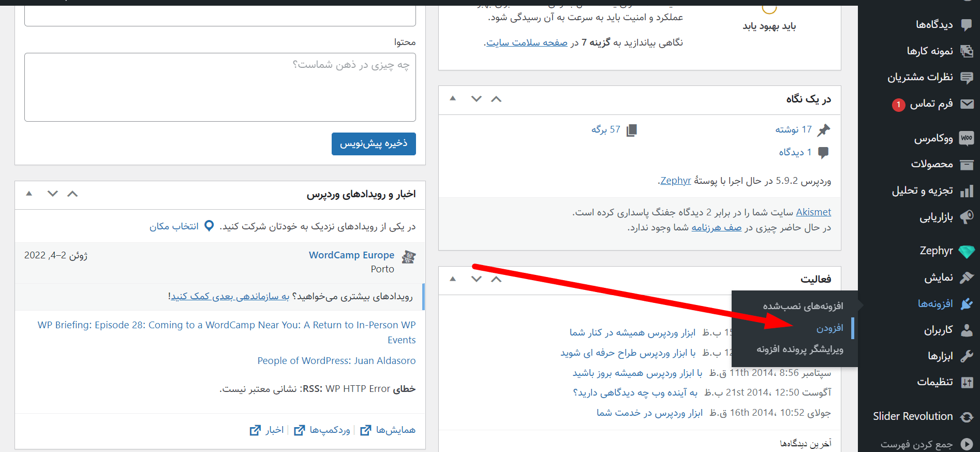This screenshot has height=452, width=980.
Task: Click the location pin icon by انتخاب مکان
Action: coord(209,226)
